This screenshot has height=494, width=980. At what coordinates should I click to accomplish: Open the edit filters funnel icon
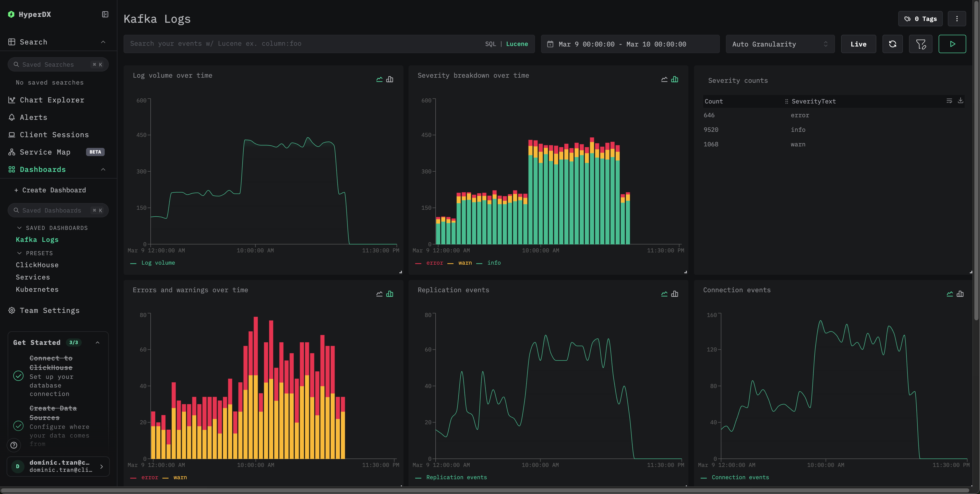point(920,44)
